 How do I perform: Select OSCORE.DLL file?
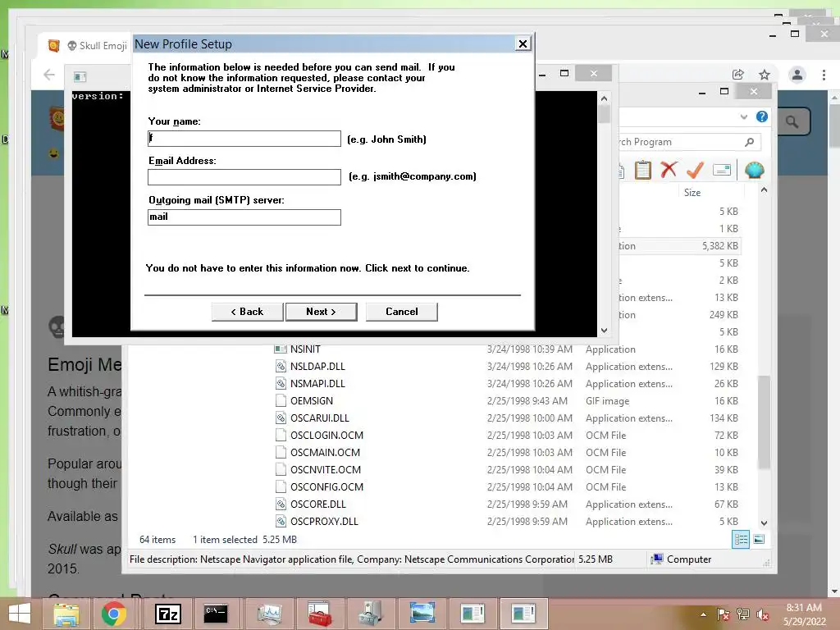tap(317, 504)
